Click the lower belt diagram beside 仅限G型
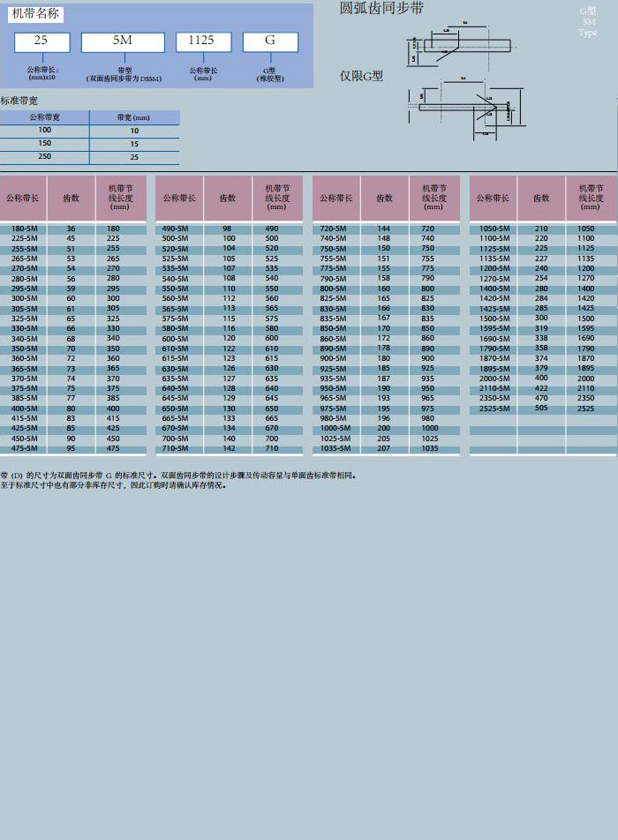This screenshot has width=618, height=840. [463, 109]
